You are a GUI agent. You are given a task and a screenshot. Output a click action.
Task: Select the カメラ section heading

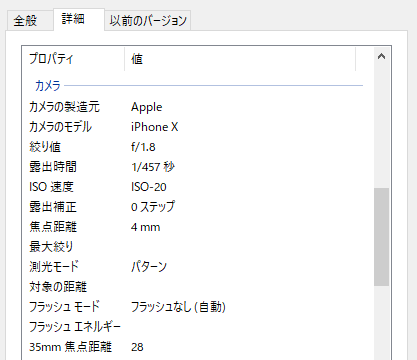tap(48, 86)
